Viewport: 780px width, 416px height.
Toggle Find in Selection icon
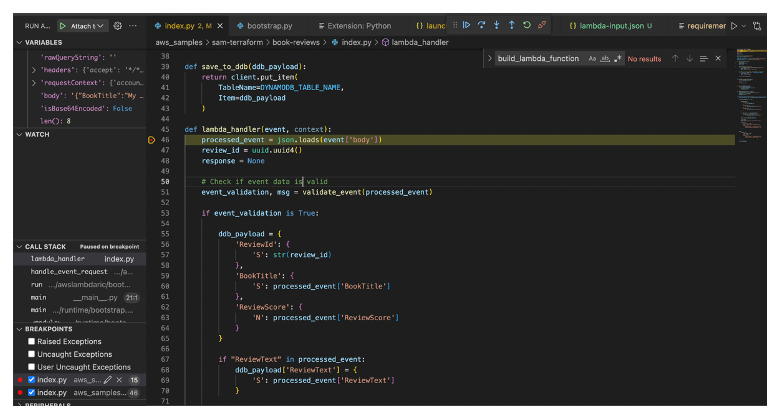pyautogui.click(x=703, y=59)
